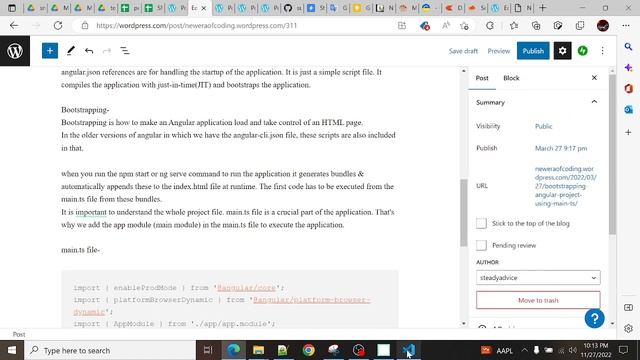
Task: Click the underlined word 'important'
Action: click(x=91, y=212)
